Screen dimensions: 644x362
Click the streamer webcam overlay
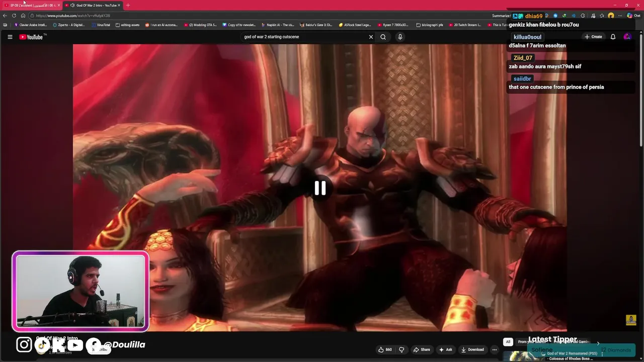(x=80, y=292)
